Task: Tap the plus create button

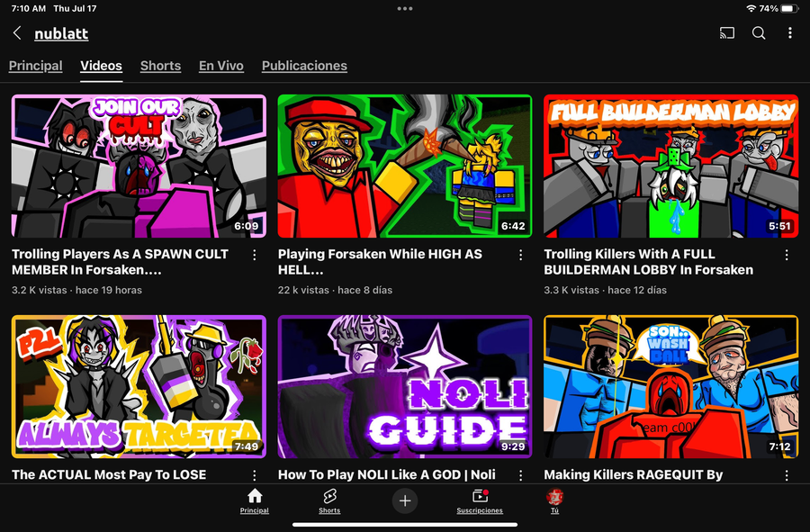Action: [405, 500]
